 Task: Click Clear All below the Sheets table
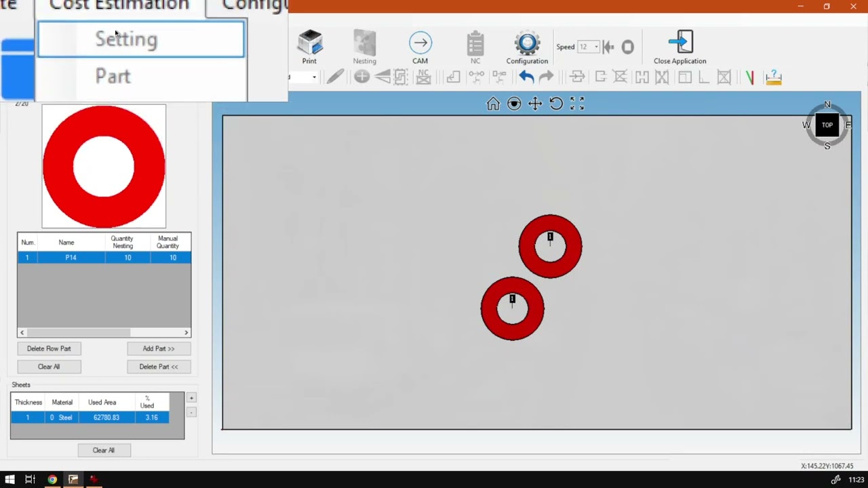coord(104,450)
